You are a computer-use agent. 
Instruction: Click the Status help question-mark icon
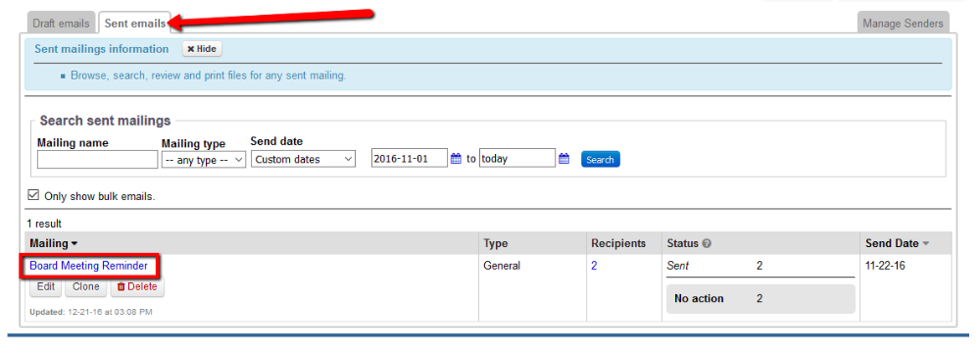click(x=707, y=244)
